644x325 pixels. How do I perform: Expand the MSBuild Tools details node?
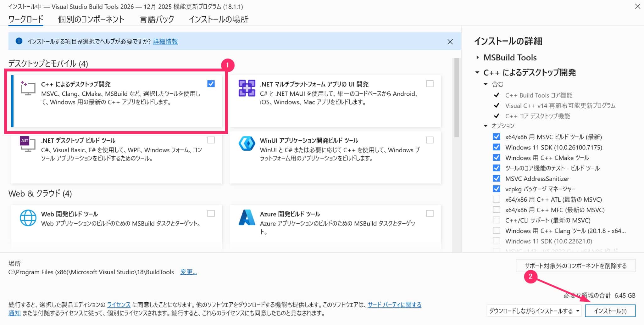pyautogui.click(x=477, y=57)
